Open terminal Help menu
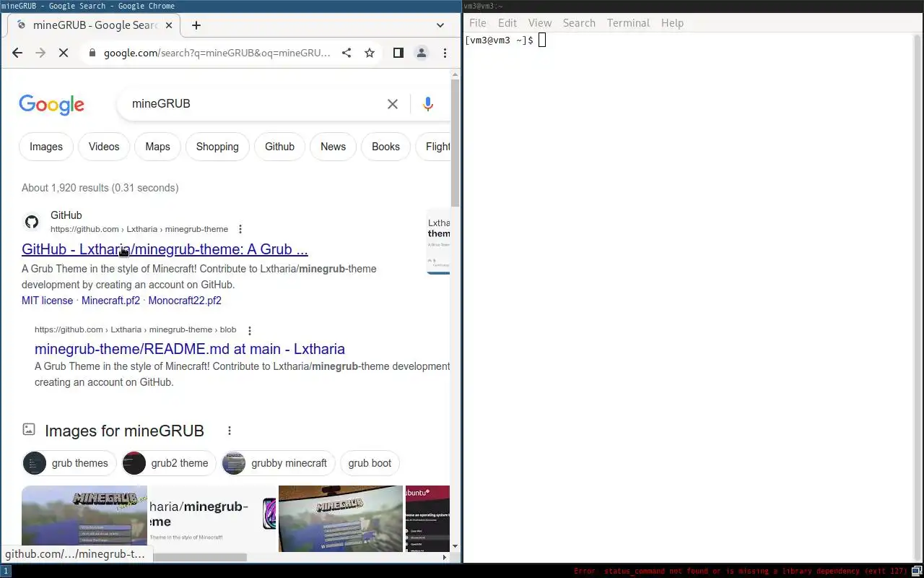Viewport: 924px width, 578px height. pos(672,23)
